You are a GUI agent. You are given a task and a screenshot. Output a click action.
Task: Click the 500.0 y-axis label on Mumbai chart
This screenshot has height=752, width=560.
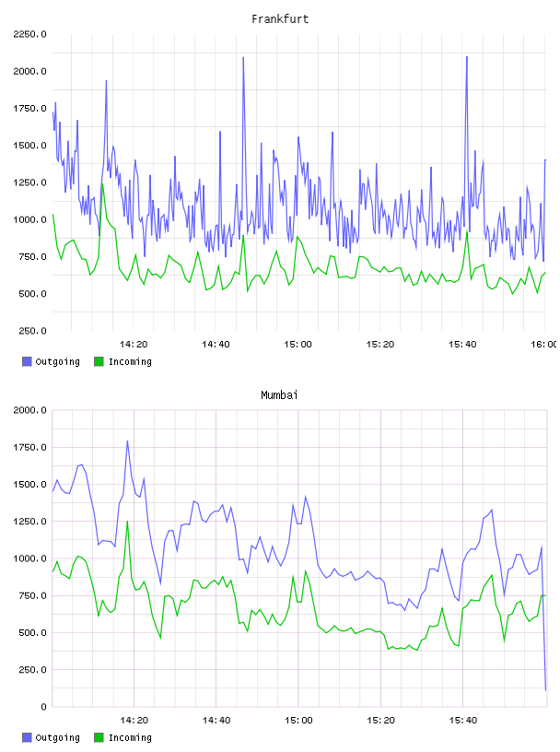[32, 632]
